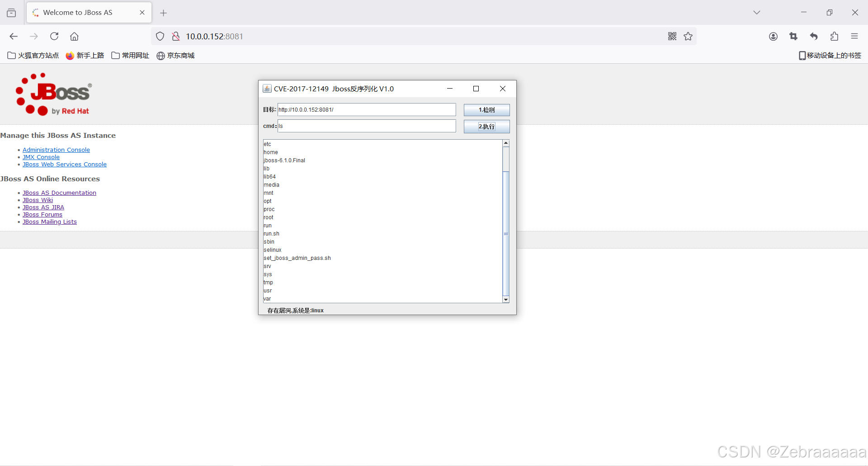Click the undo arrow toolbar icon
The image size is (868, 466).
[814, 36]
